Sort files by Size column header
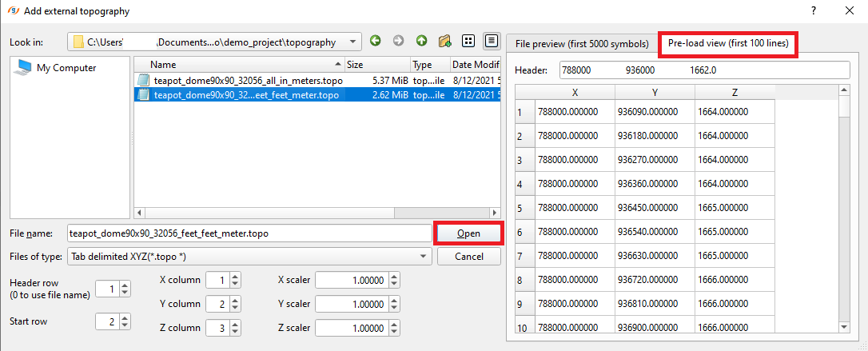 (x=377, y=64)
